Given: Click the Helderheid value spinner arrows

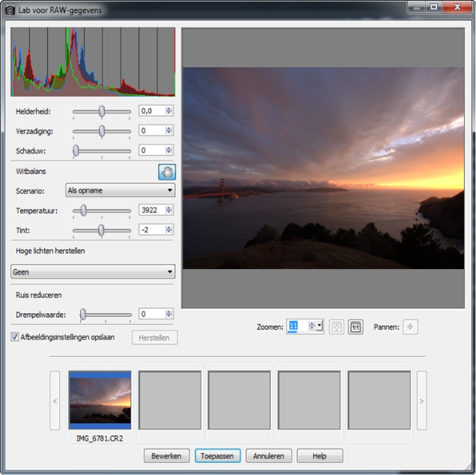Looking at the screenshot, I should 169,111.
